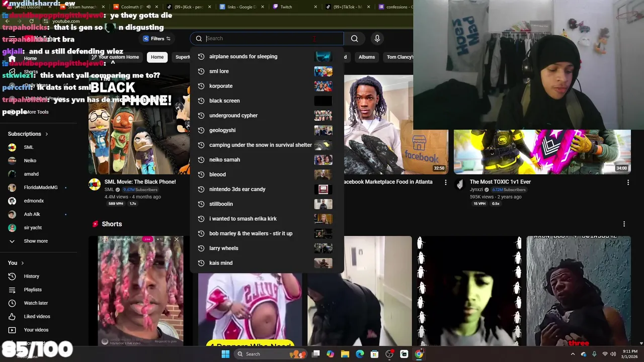The image size is (644, 362).
Task: Click the magnifier search button beside the search box
Action: 355,39
